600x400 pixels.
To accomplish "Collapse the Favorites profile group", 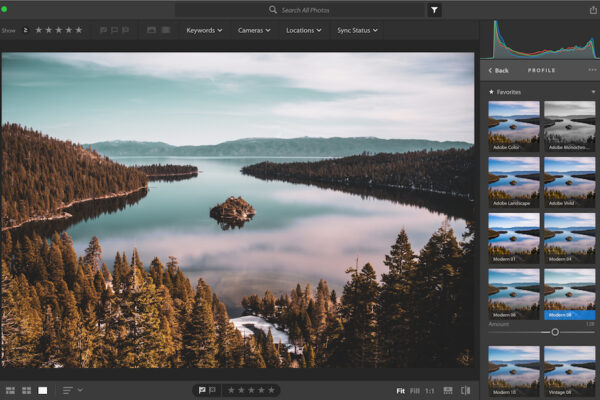I will (x=592, y=91).
